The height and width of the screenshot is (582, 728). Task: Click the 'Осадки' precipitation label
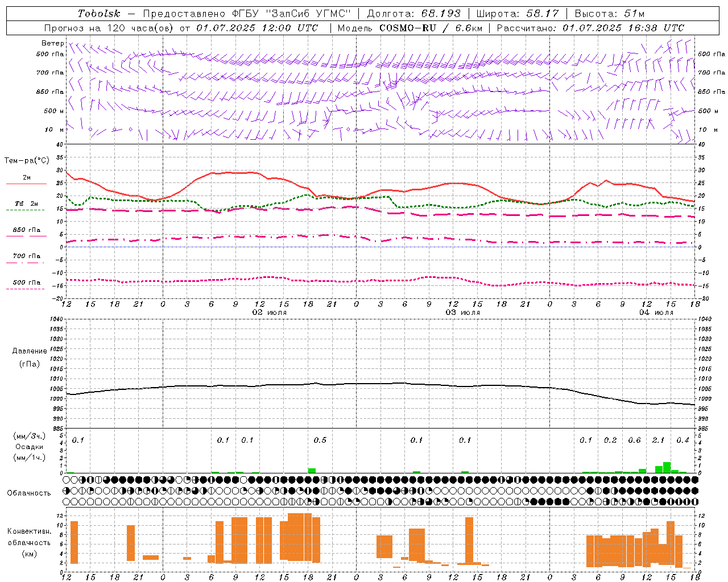(29, 447)
